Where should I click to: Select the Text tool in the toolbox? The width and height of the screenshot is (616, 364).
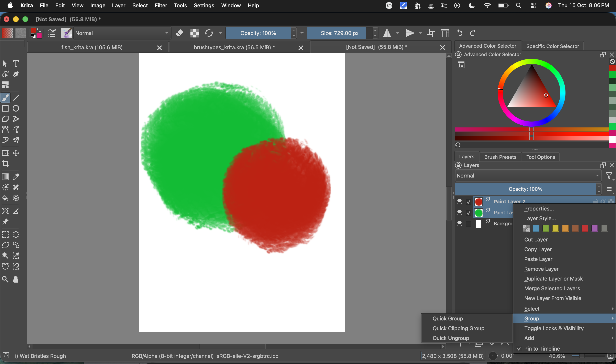point(16,64)
